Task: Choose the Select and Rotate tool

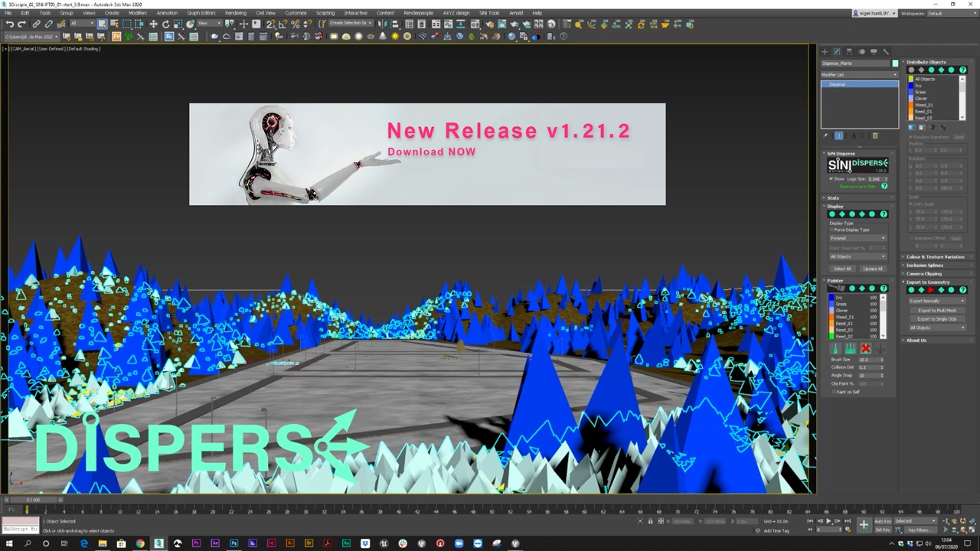Action: (x=166, y=24)
